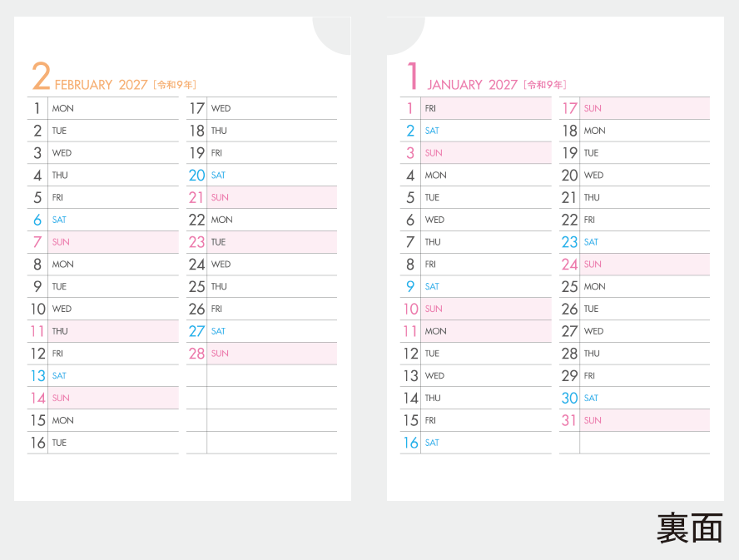This screenshot has width=739, height=560.
Task: Select the JANUARY 2027 heading text
Action: [x=472, y=85]
